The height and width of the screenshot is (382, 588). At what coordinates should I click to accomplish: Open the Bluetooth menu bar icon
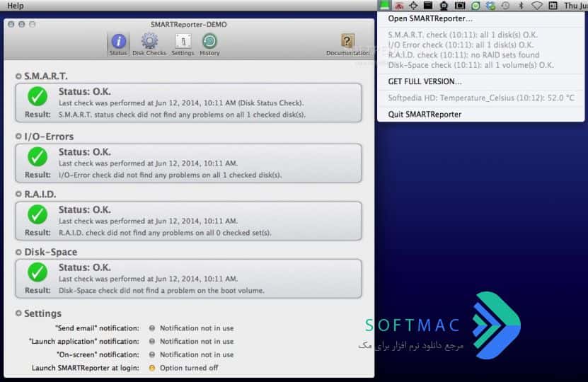tap(521, 6)
